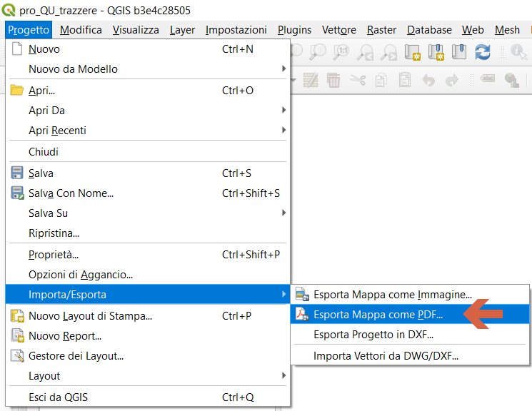Select Esporta Mappa come PDF

378,315
